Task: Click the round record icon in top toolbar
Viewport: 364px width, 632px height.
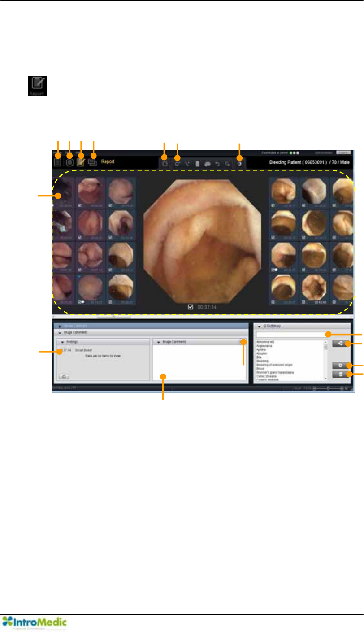Action: click(70, 162)
